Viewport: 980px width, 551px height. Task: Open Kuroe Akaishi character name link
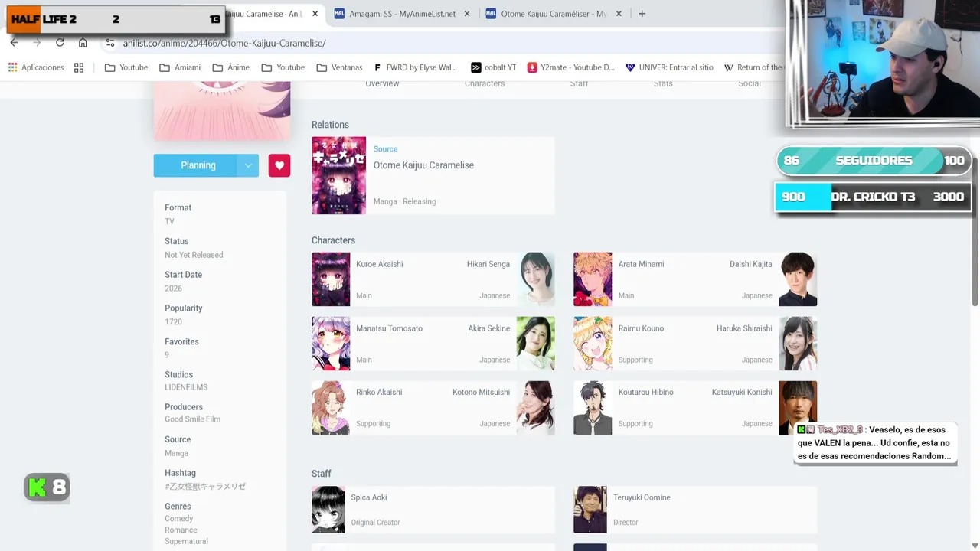(379, 264)
